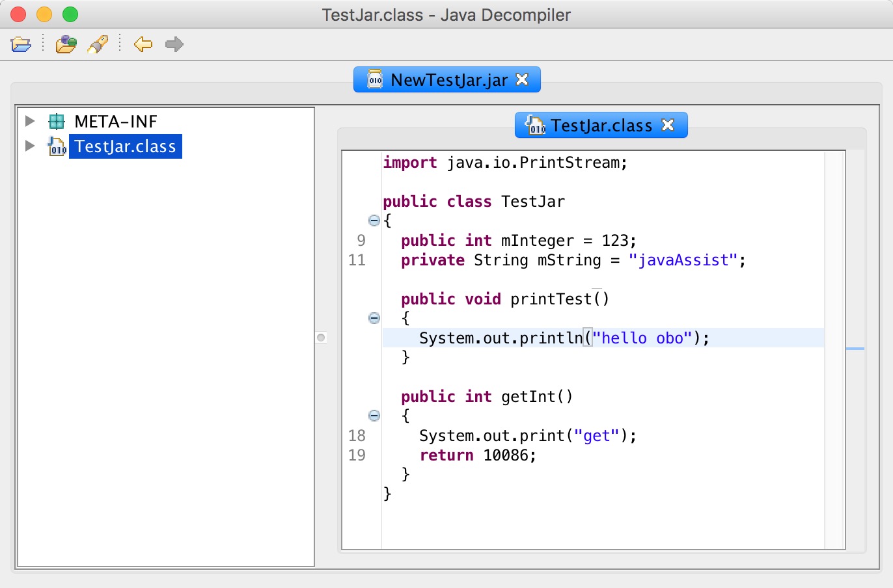Click the Forward navigation arrow
The height and width of the screenshot is (588, 893).
pos(174,44)
